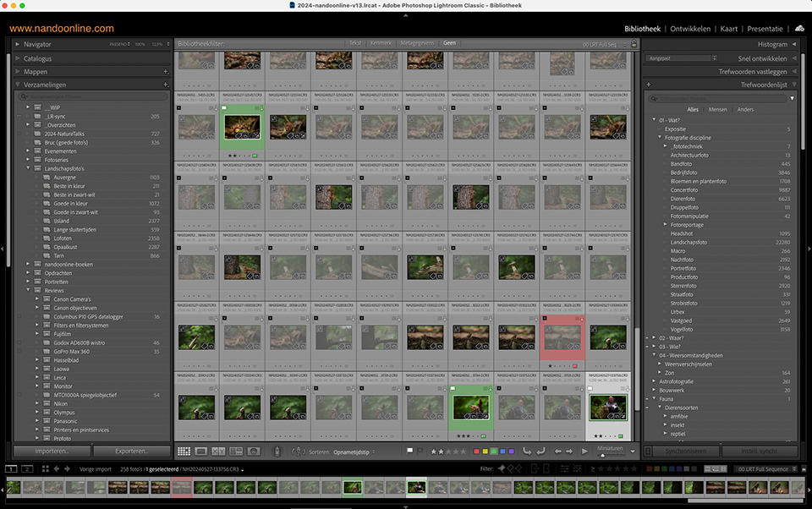Viewport: 812px width, 509px height.
Task: Switch to Kaart module
Action: pyautogui.click(x=728, y=29)
